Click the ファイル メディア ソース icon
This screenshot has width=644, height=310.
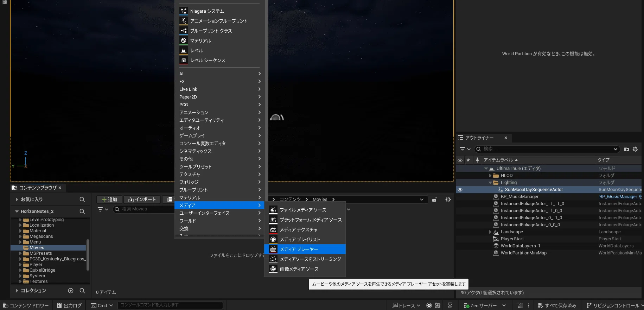(273, 210)
